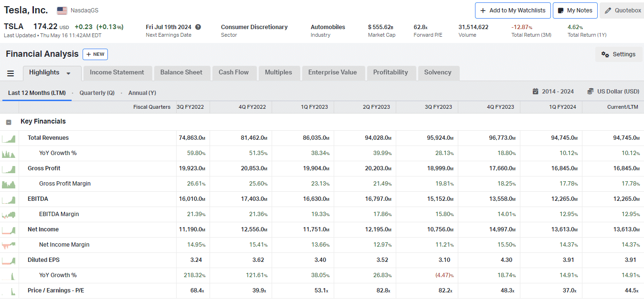The height and width of the screenshot is (301, 644).
Task: Click the help icon next to earnings date
Action: coord(198,27)
